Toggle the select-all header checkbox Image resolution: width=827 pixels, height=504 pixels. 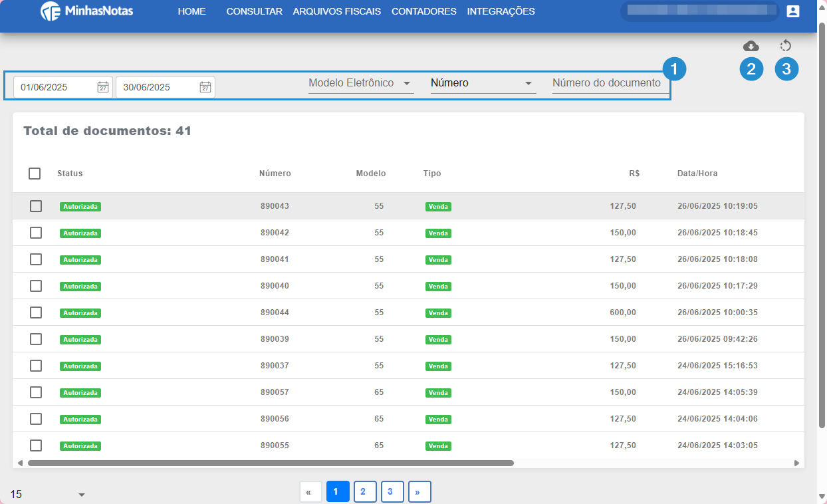click(35, 174)
